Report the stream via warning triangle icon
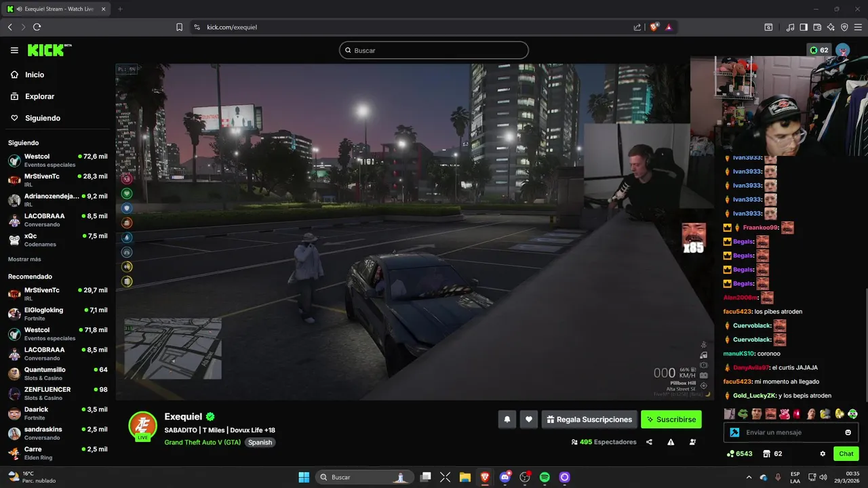 [x=671, y=442]
